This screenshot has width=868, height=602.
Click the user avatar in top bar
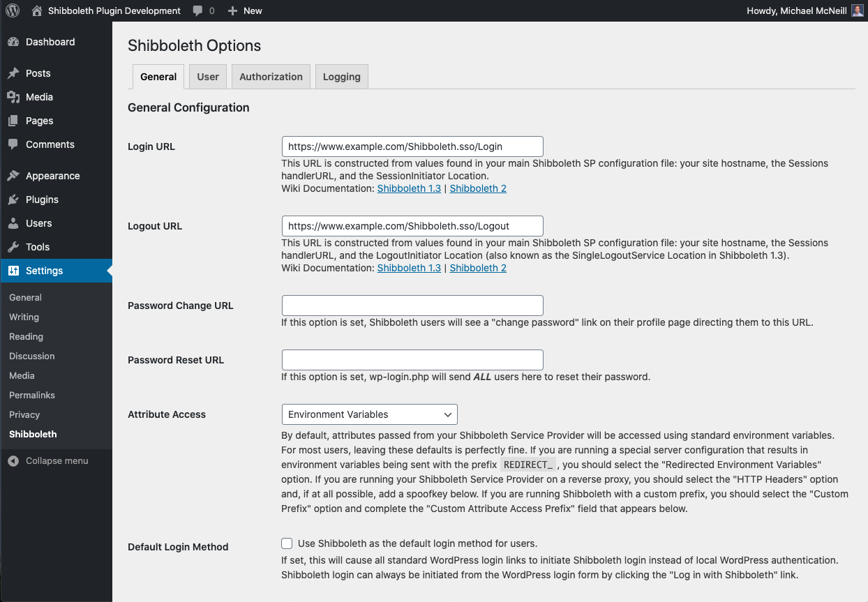point(858,10)
